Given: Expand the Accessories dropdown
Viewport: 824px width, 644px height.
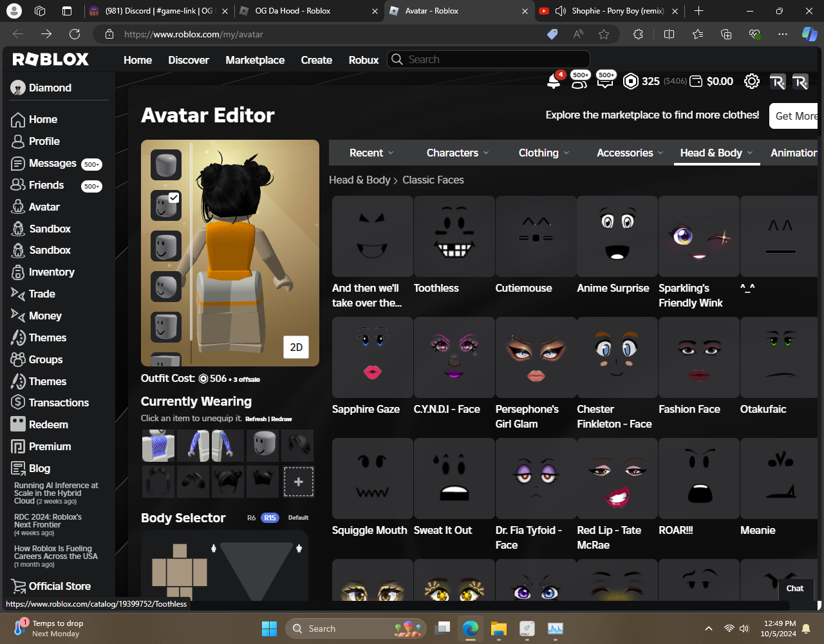Looking at the screenshot, I should pos(630,153).
